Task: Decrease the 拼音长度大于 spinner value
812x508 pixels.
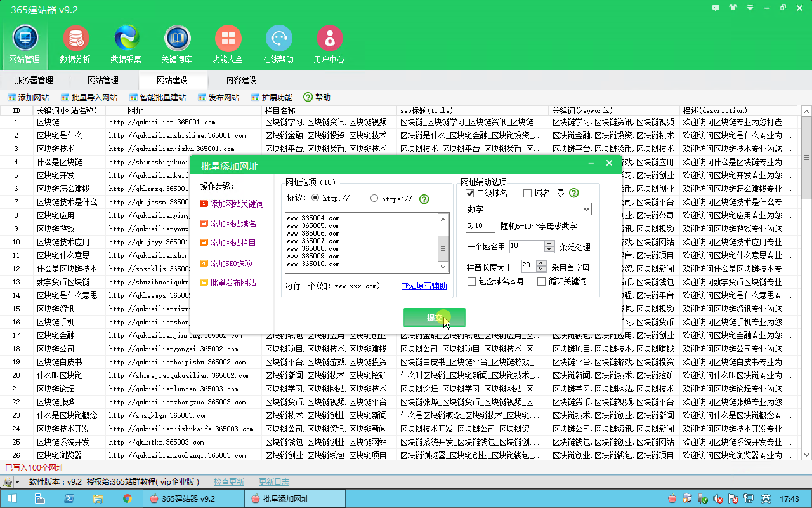Action: click(541, 269)
